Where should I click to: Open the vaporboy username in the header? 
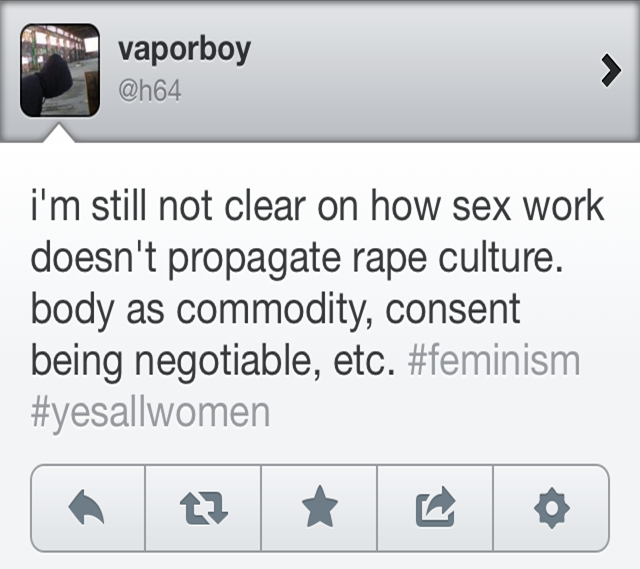pyautogui.click(x=184, y=50)
